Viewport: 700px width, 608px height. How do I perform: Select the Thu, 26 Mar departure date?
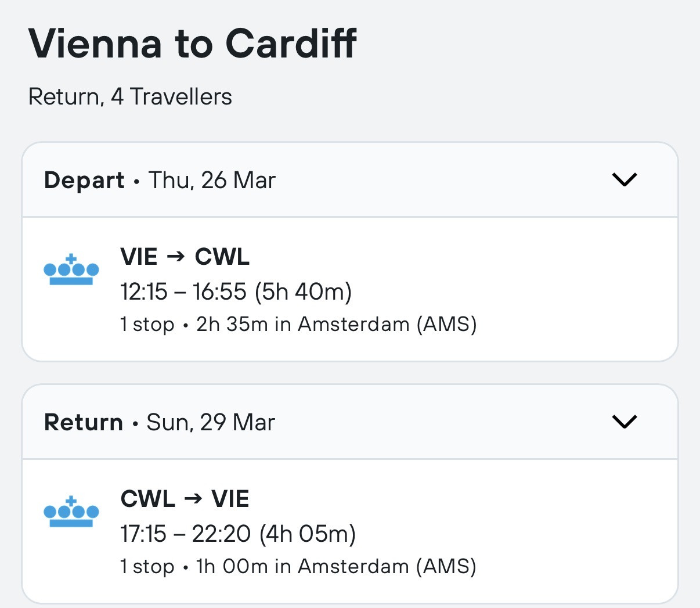212,180
